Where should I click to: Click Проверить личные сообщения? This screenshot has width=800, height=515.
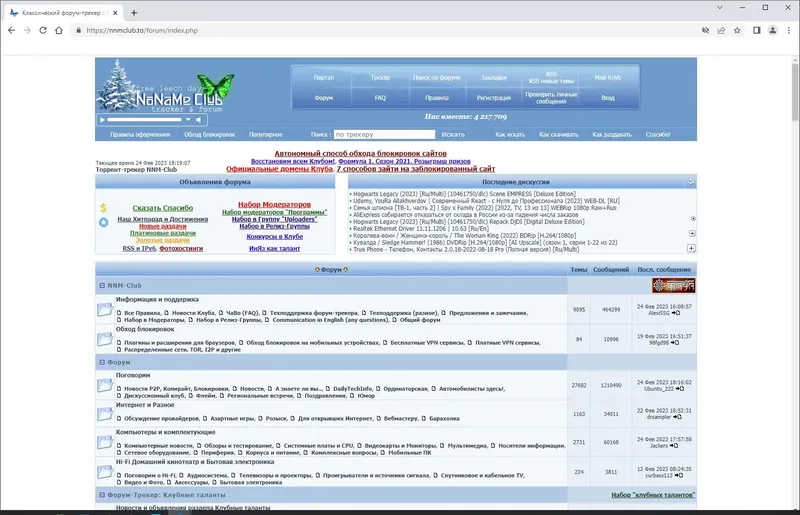[551, 97]
